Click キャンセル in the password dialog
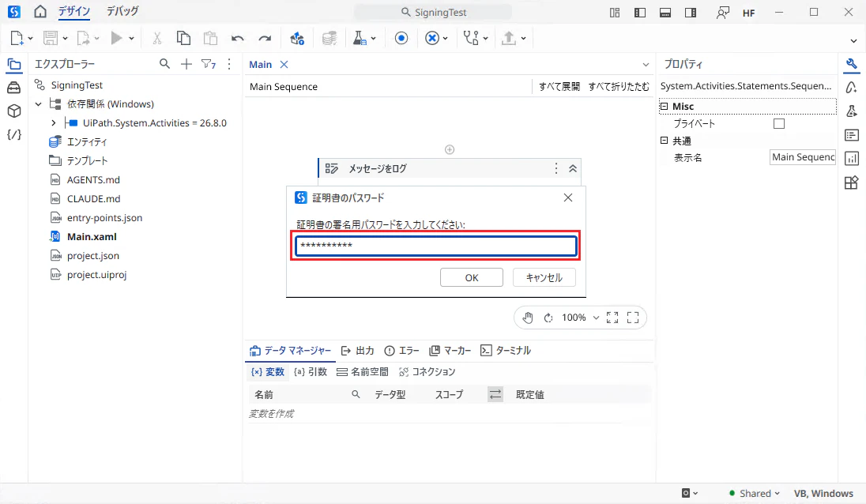 tap(544, 277)
